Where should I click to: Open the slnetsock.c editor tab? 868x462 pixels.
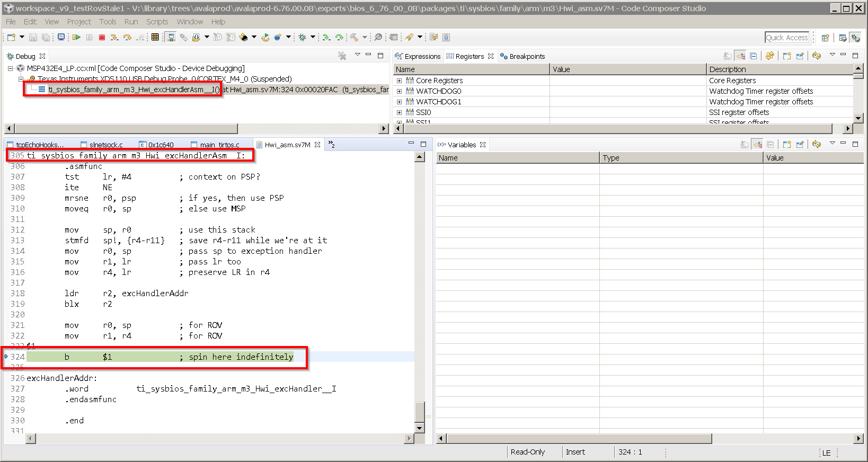tap(102, 145)
